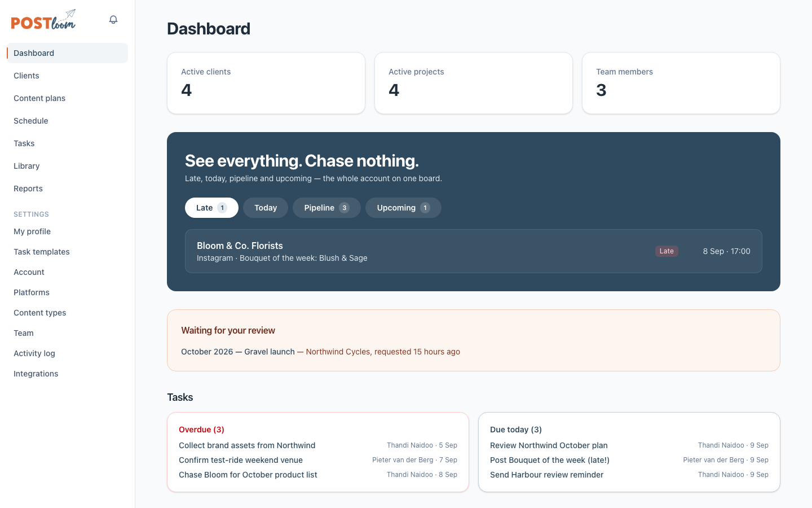The image size is (812, 508).
Task: Open Content types settings
Action: click(x=68, y=313)
